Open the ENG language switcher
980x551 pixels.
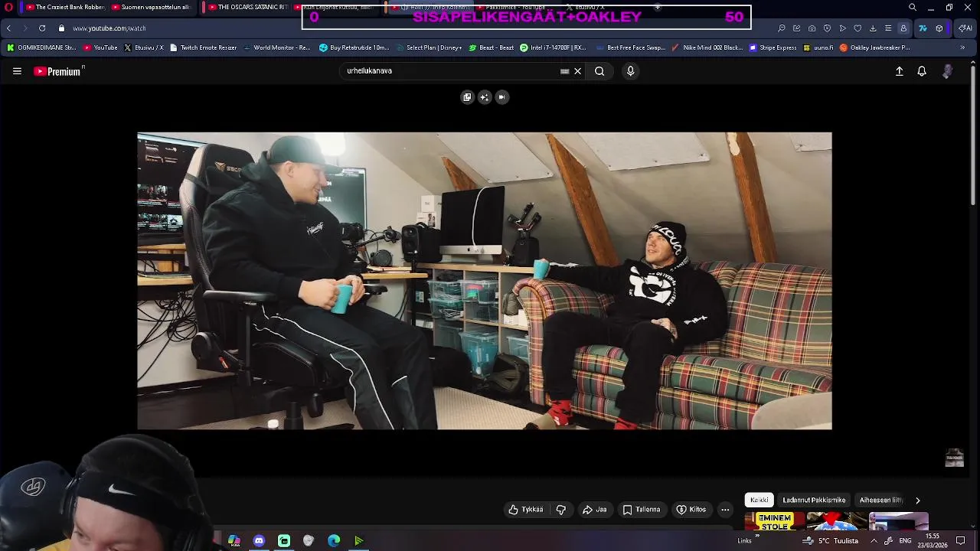(905, 541)
